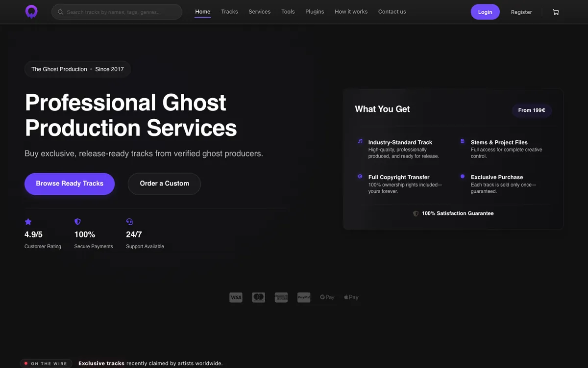Screen dimensions: 588x368
Task: Open the How it works page
Action: [351, 12]
